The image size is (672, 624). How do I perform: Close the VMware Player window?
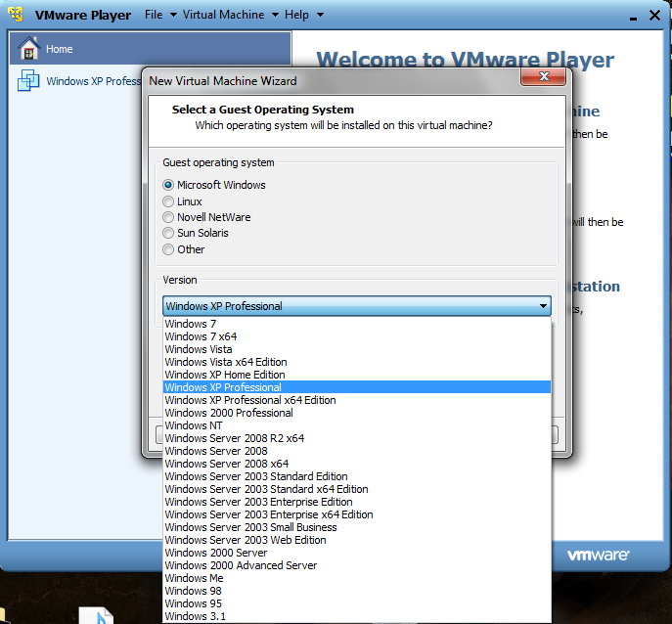pyautogui.click(x=654, y=16)
